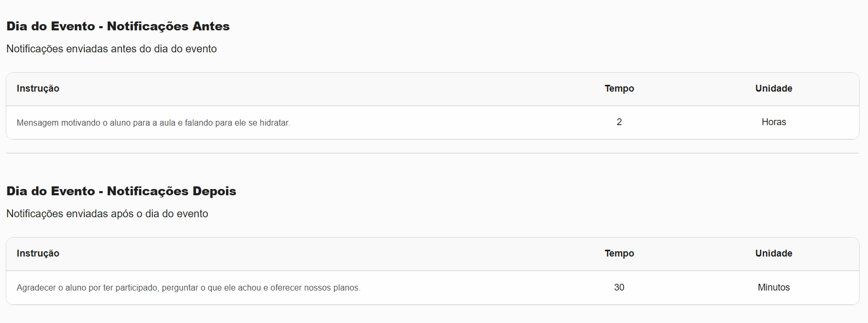Screen dimensions: 868x323
Task: Click the time value 30 in the Depois table
Action: click(x=619, y=287)
